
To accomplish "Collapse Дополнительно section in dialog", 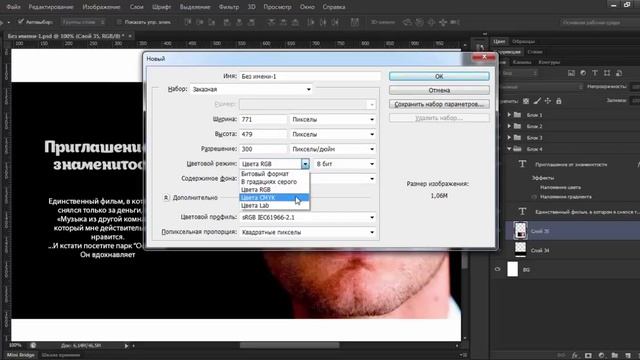I will coord(166,198).
